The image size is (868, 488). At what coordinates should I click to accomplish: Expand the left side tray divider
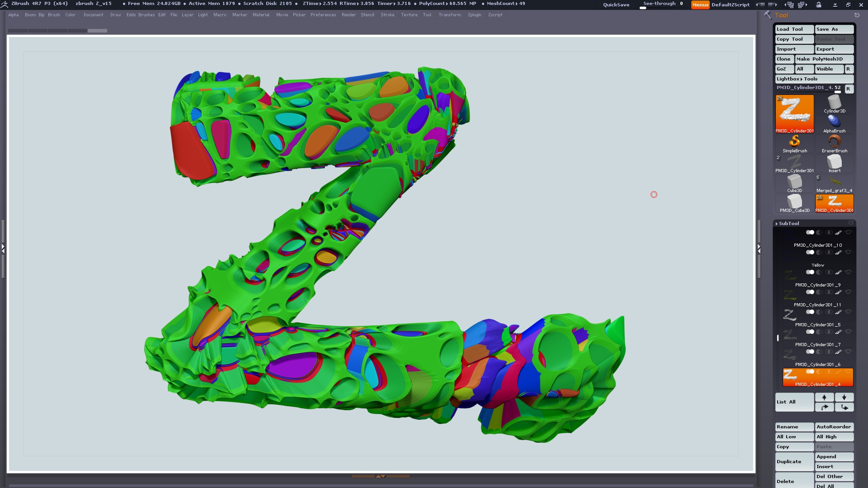(x=3, y=249)
